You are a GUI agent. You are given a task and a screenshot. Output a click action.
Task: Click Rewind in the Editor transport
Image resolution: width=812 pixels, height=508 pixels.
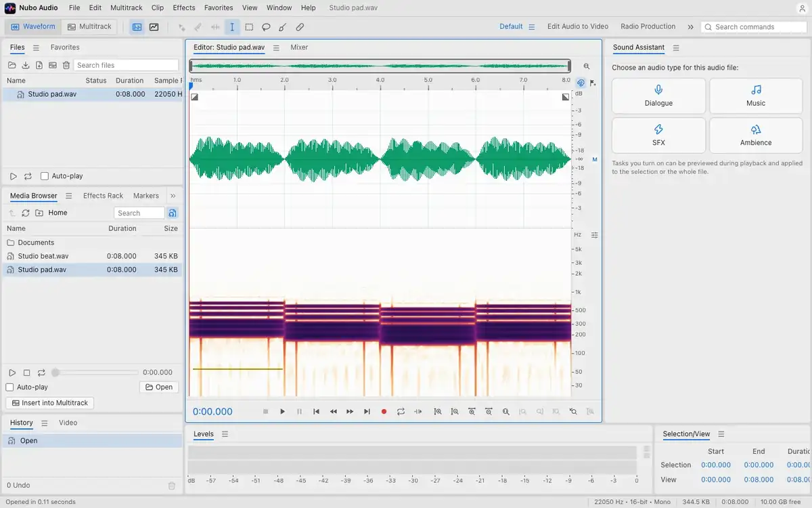pos(334,411)
